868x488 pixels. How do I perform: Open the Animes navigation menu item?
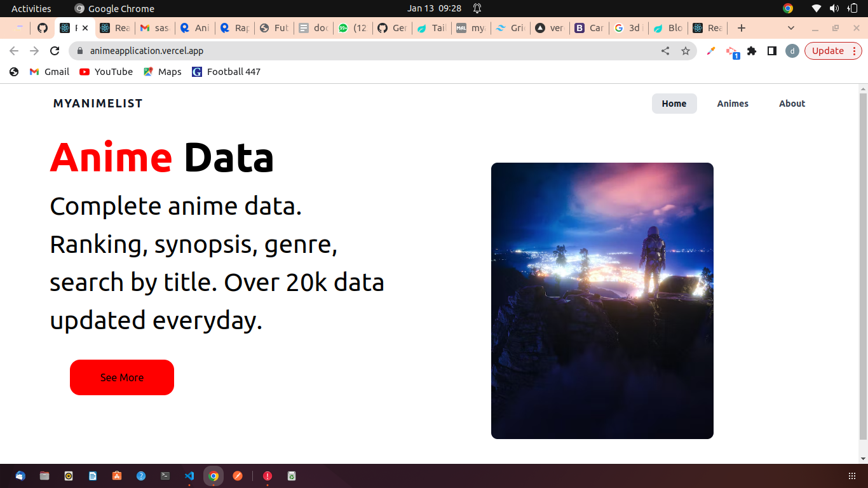(732, 104)
